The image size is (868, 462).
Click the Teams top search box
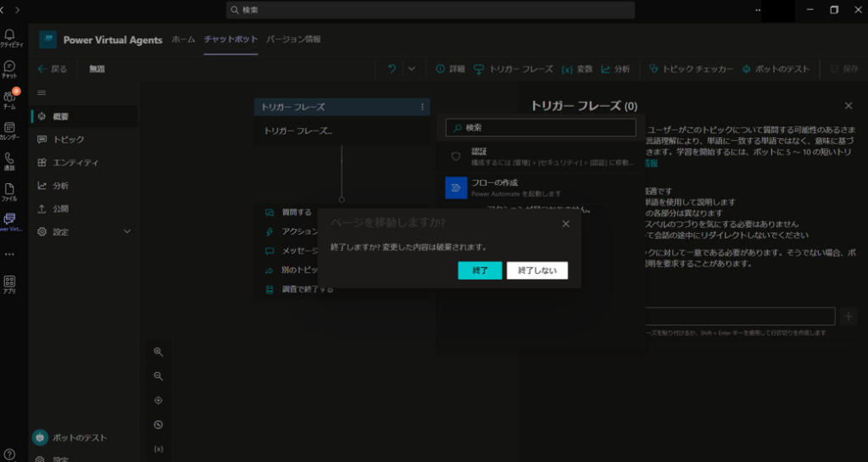coord(430,10)
